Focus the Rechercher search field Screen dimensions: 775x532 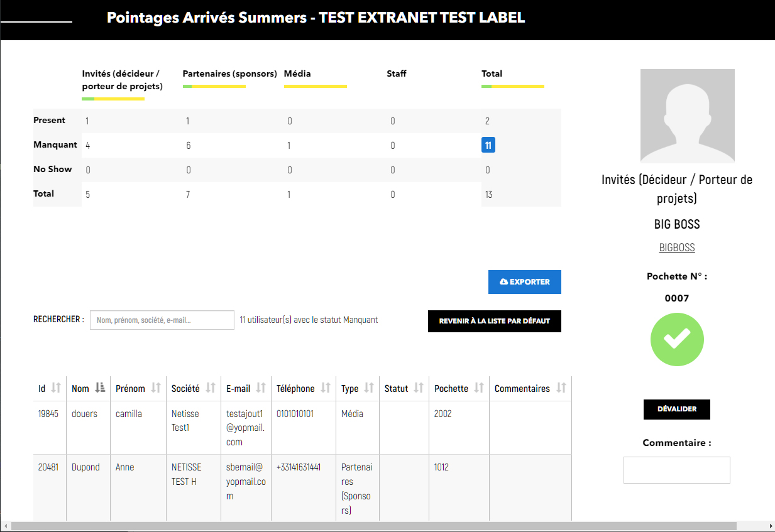pos(162,320)
